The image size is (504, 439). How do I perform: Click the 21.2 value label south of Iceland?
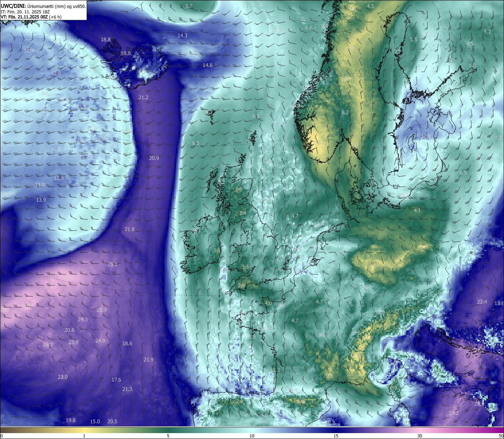(x=143, y=97)
